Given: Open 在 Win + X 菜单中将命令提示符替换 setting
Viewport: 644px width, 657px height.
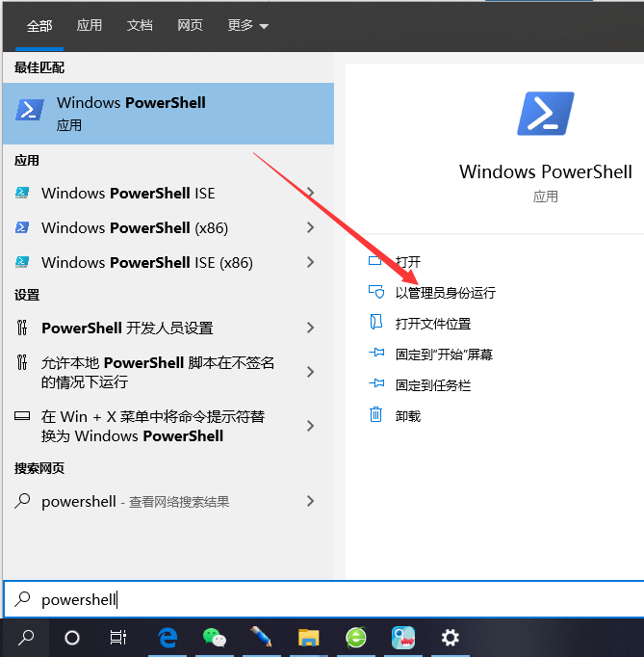Looking at the screenshot, I should point(168,426).
